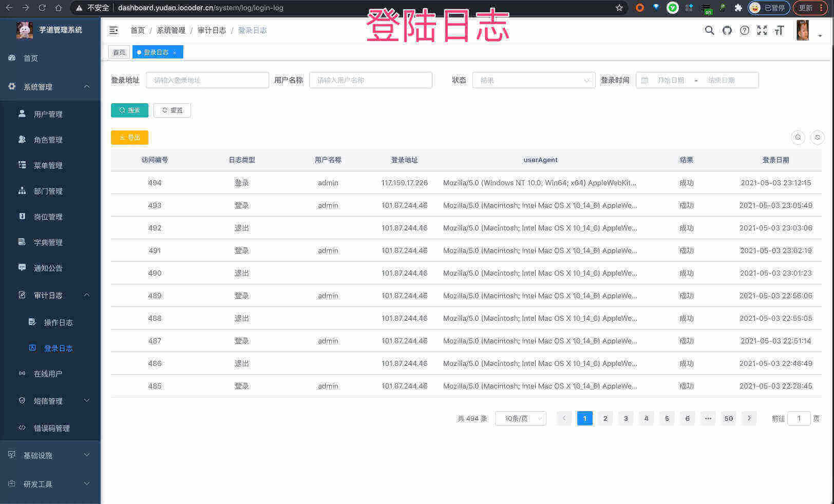The image size is (834, 504).
Task: Click the refresh icon above the table
Action: 817,138
